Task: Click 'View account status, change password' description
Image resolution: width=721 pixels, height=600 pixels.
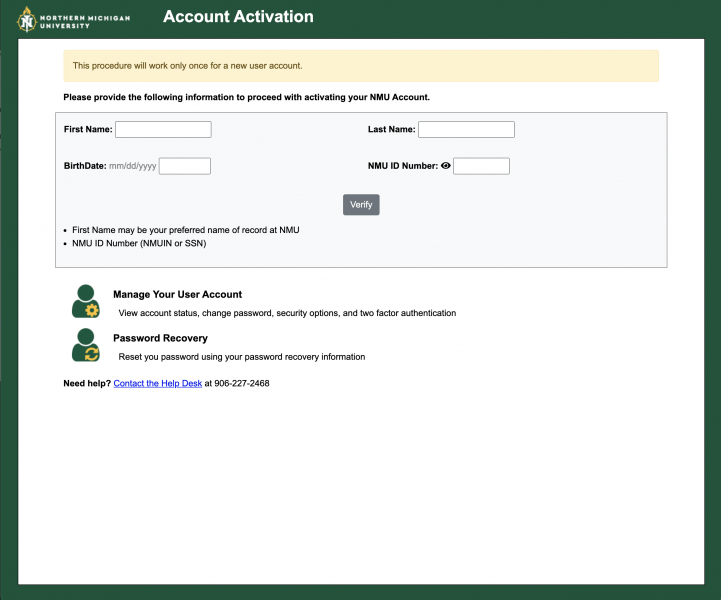Action: tap(287, 313)
